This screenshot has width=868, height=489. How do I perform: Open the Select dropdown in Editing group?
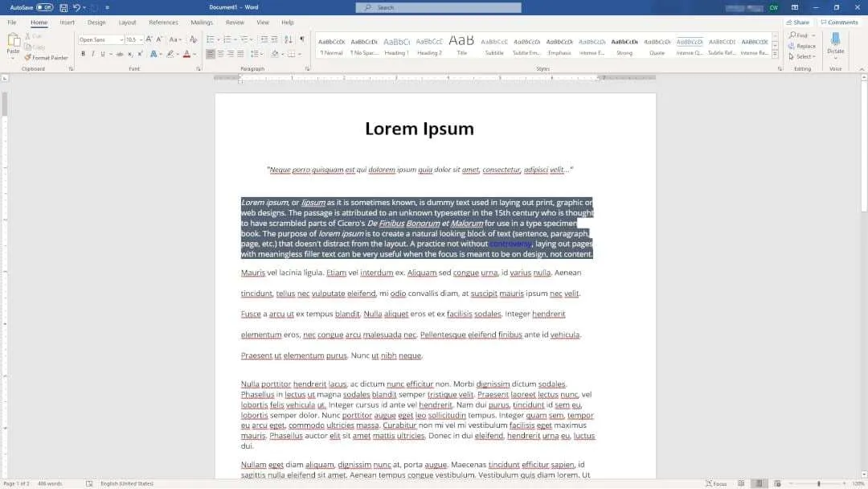pyautogui.click(x=803, y=56)
